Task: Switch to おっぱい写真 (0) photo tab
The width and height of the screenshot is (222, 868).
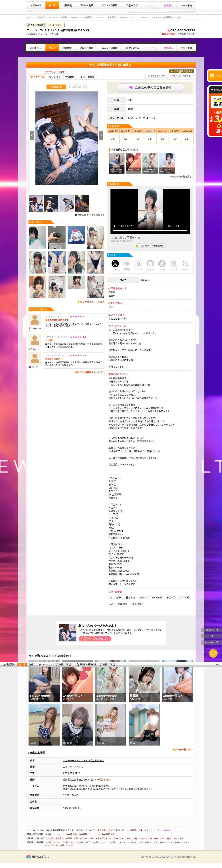Action: click(x=77, y=87)
